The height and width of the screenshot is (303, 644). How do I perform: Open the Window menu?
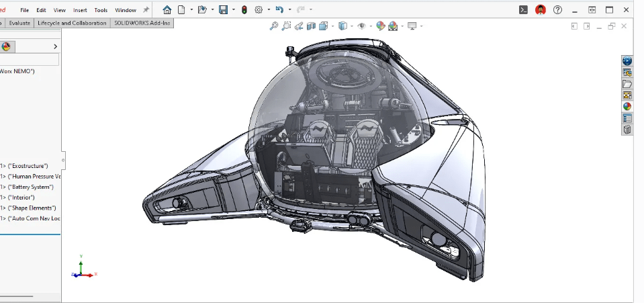[x=126, y=10]
